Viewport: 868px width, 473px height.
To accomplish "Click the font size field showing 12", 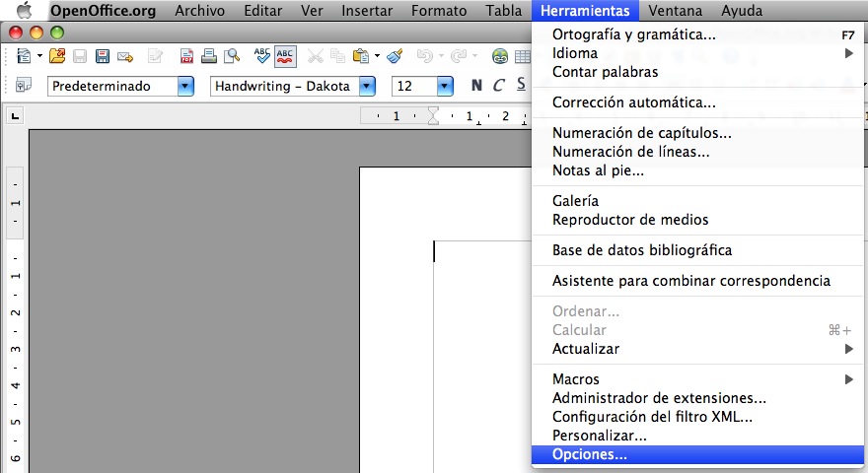I will pos(414,87).
